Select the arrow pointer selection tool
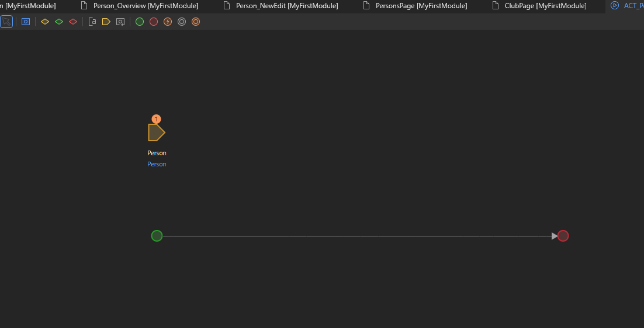 6,22
